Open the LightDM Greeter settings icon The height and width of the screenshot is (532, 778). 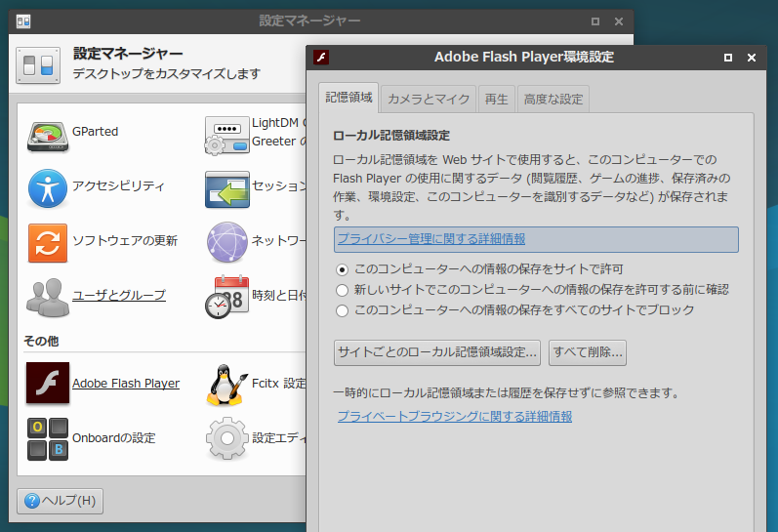[226, 136]
